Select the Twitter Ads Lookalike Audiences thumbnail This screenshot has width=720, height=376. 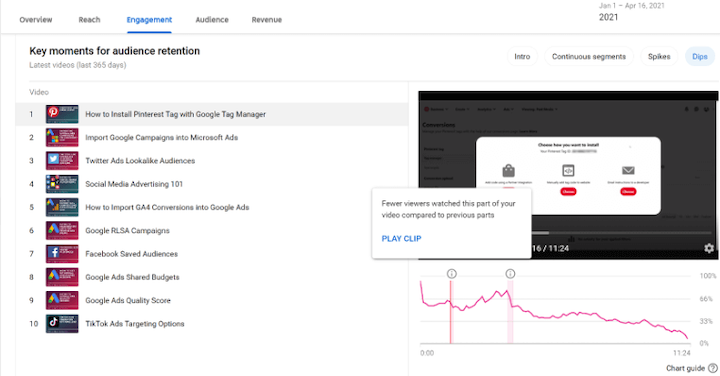[x=62, y=161]
